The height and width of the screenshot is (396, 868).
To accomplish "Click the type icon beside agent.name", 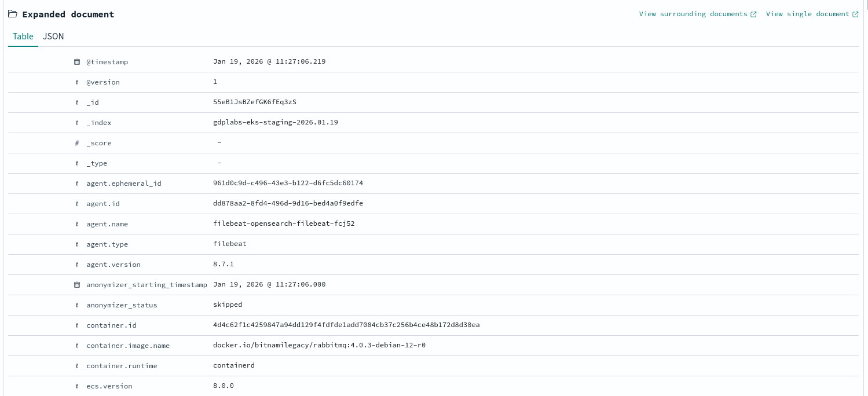I will 77,224.
